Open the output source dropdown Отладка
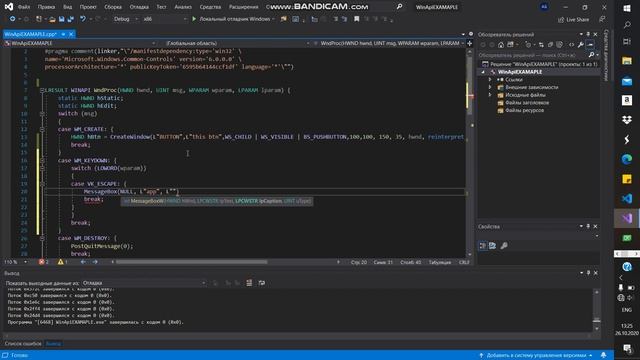 coord(144,283)
